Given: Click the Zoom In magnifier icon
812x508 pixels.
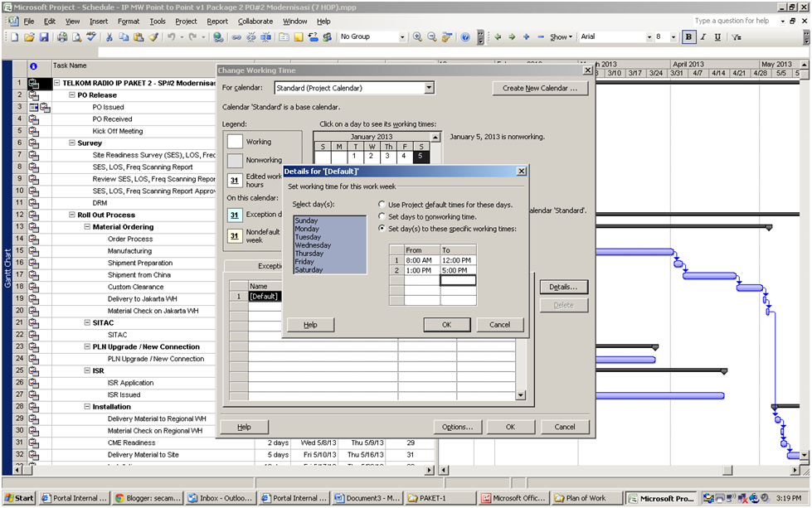Looking at the screenshot, I should (417, 37).
